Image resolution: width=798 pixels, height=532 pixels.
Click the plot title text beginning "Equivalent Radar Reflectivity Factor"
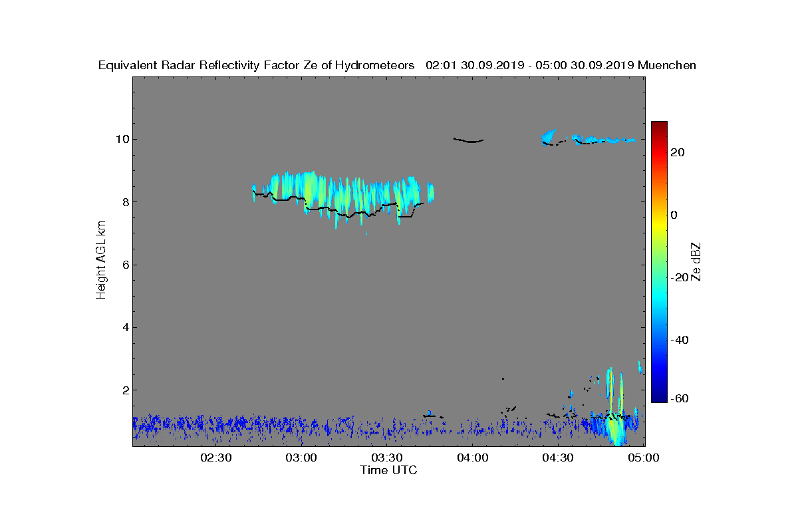(x=397, y=65)
